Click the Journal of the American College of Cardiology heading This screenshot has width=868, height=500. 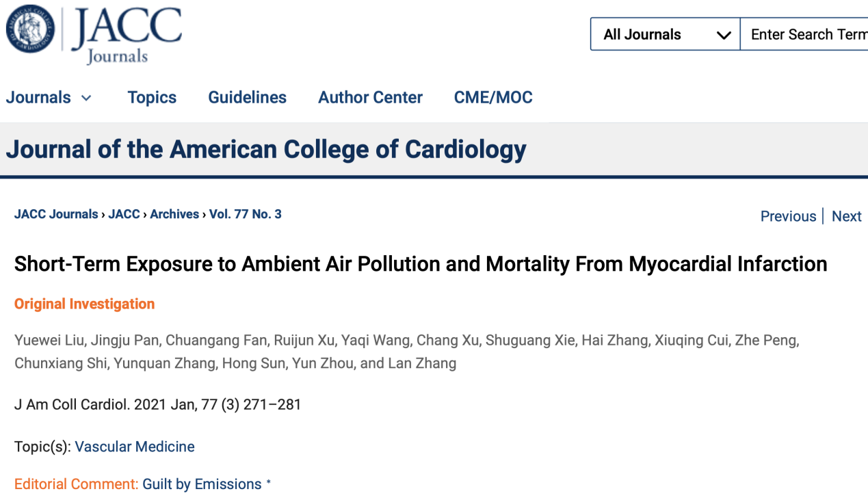click(x=266, y=149)
